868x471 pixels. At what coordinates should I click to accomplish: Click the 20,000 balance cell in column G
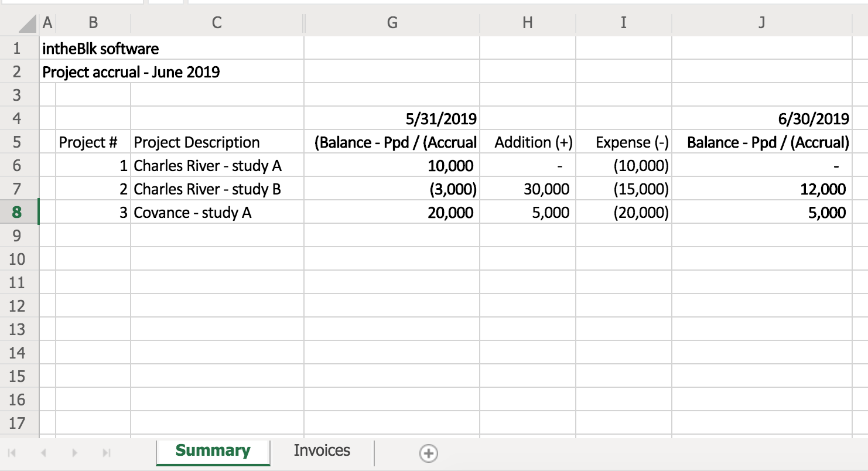click(392, 212)
